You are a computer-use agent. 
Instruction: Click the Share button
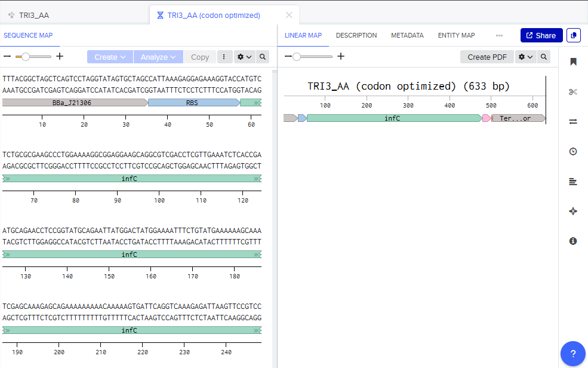tap(541, 35)
